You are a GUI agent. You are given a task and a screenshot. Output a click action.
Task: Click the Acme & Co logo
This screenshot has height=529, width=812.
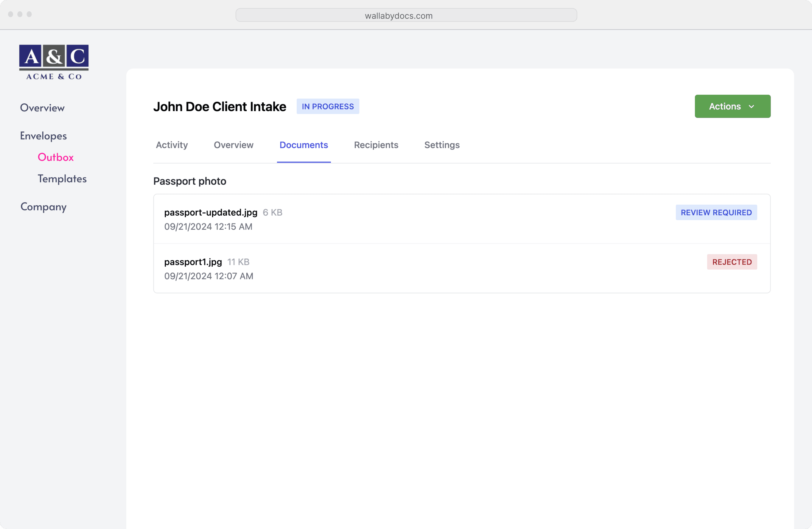[54, 63]
